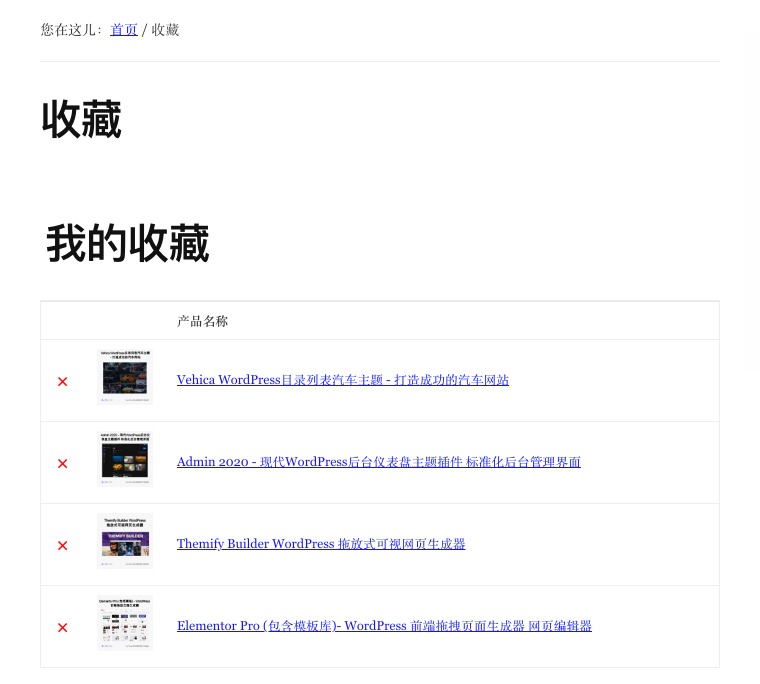760x684 pixels.
Task: Open Elementor Pro (包含模板库) link
Action: point(384,625)
